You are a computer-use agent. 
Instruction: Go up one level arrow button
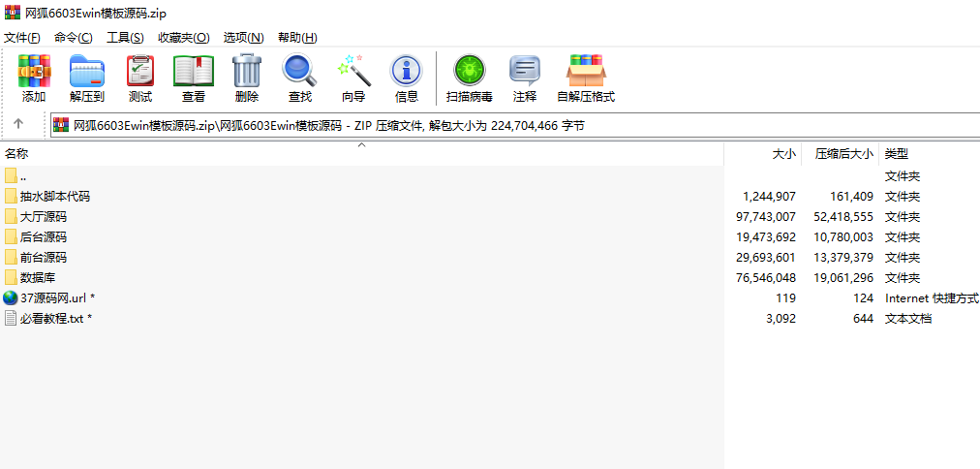point(18,124)
